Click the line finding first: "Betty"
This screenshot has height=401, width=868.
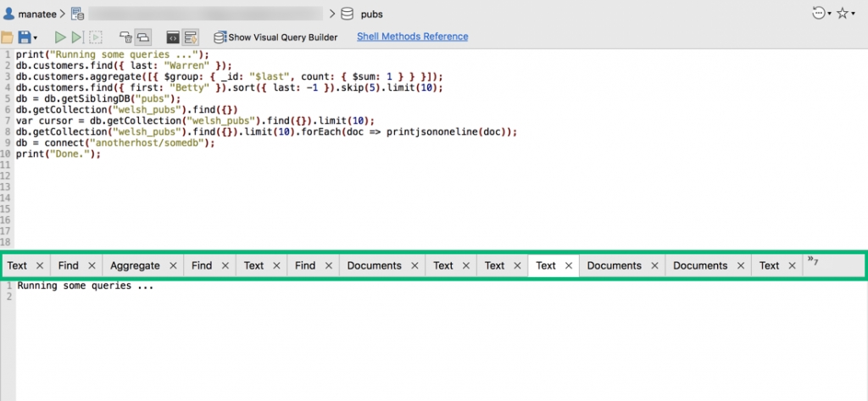(229, 87)
